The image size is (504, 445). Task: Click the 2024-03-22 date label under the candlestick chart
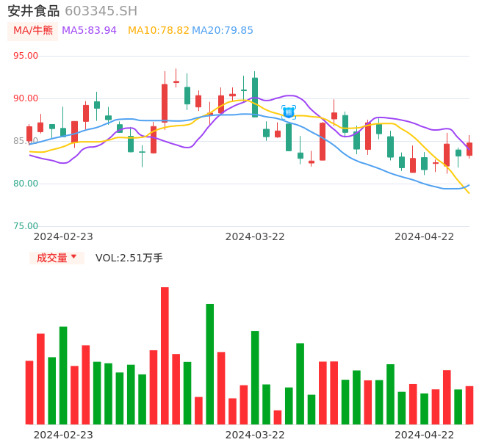pyautogui.click(x=255, y=236)
